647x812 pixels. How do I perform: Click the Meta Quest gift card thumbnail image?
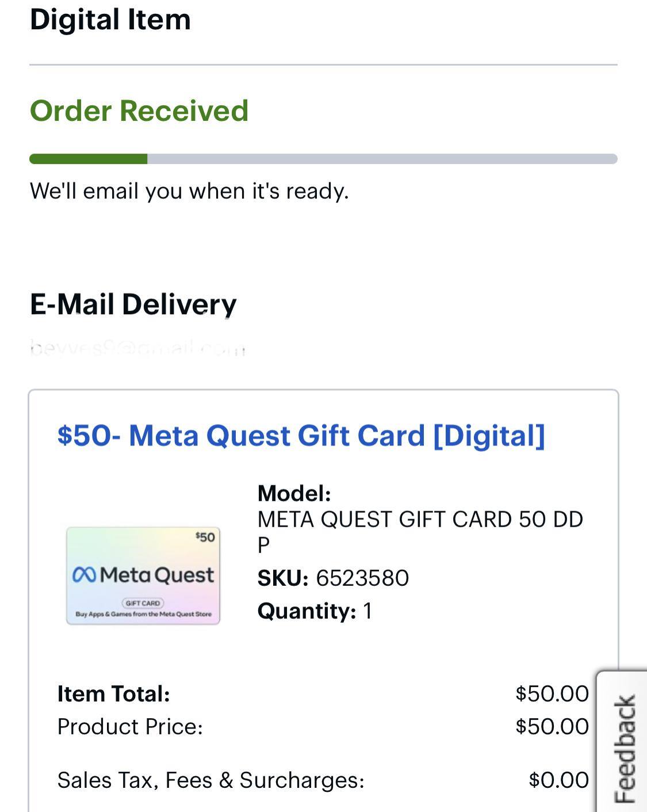tap(143, 575)
